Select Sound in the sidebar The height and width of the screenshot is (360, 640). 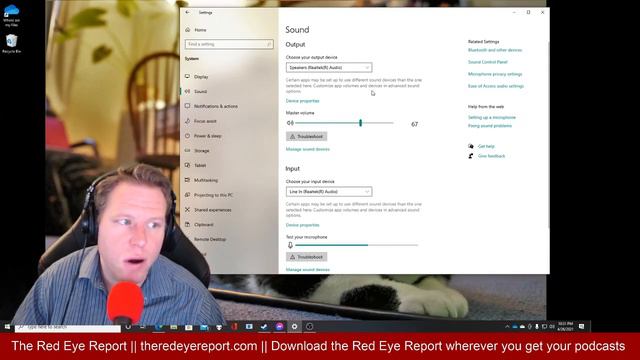click(200, 91)
